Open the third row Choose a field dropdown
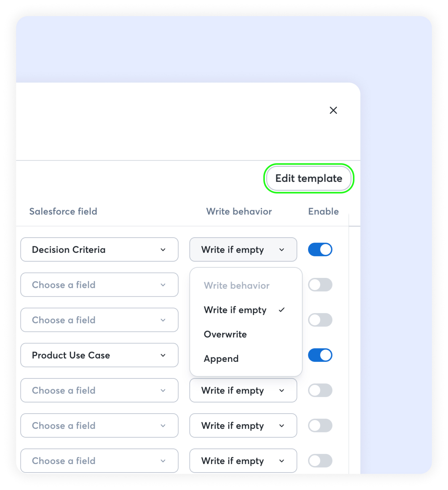448x490 pixels. [99, 320]
